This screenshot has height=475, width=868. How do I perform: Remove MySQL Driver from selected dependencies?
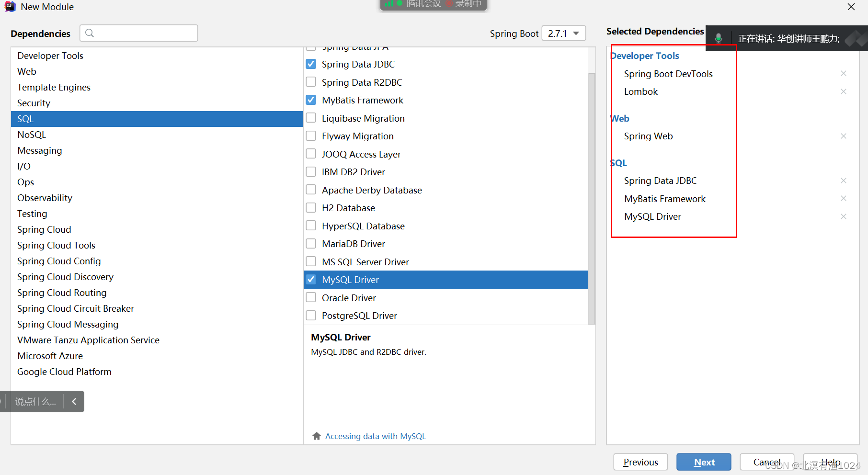tap(844, 216)
